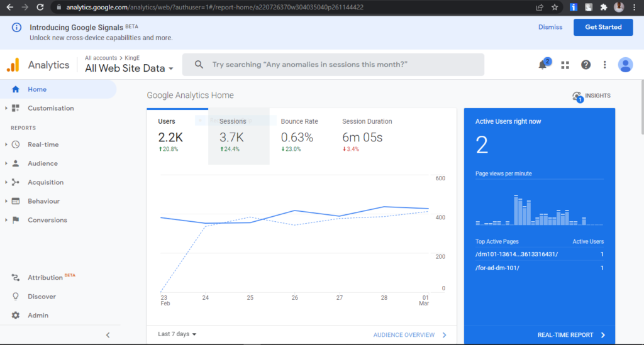Open the Chrome three-dot menu

634,7
